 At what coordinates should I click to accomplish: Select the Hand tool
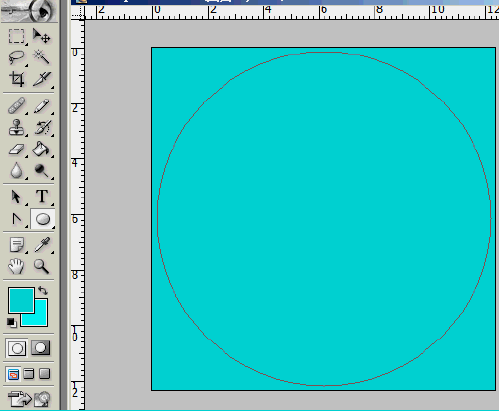tap(16, 267)
